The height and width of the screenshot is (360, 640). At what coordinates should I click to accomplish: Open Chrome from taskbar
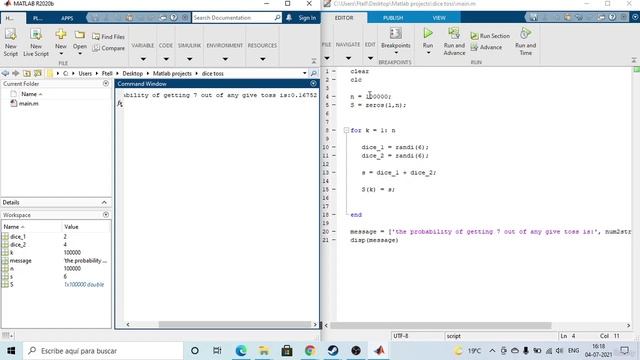[310, 351]
